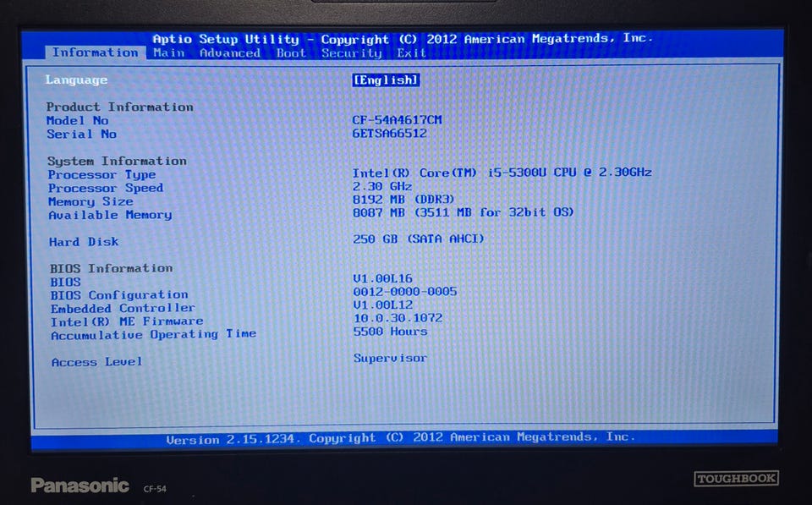The height and width of the screenshot is (505, 812).
Task: Click the Serial No value 6ETSA66512
Action: (x=389, y=133)
